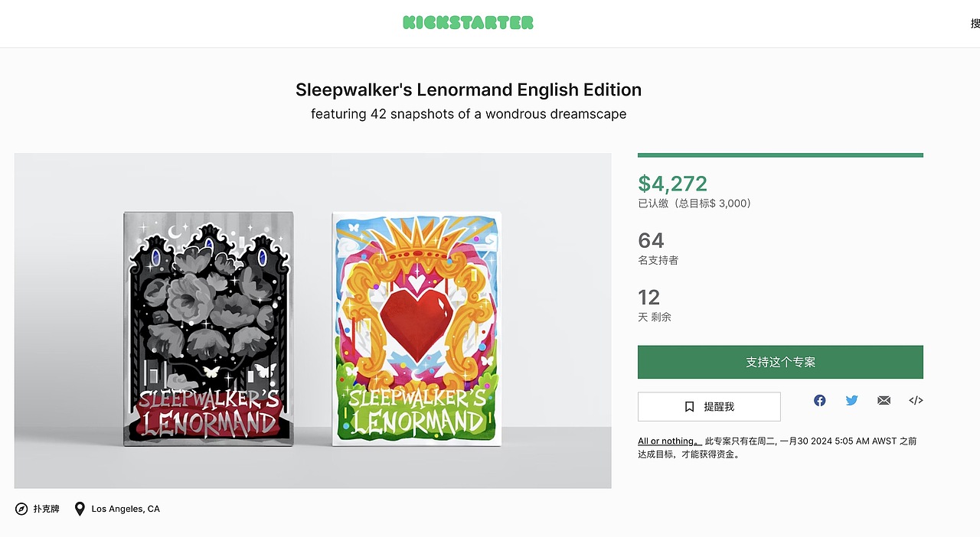Viewport: 980px width, 537px height.
Task: Open the Los Angeles, CA location link
Action: [126, 509]
